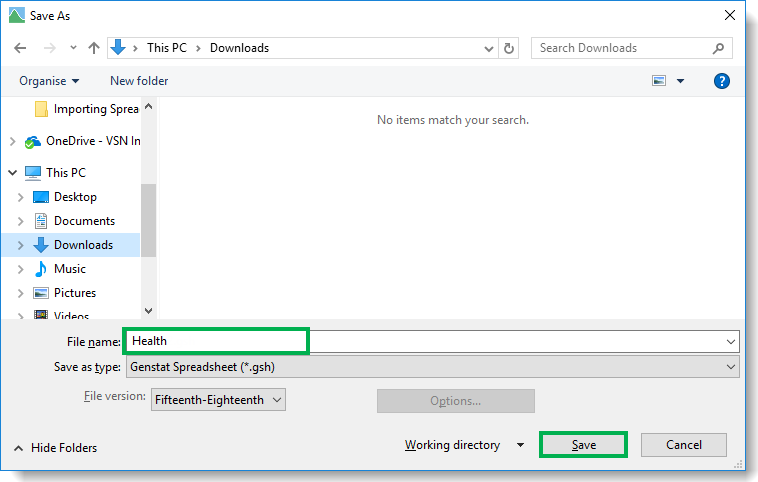Open the Help question mark icon
Image resolution: width=758 pixels, height=482 pixels.
click(722, 81)
